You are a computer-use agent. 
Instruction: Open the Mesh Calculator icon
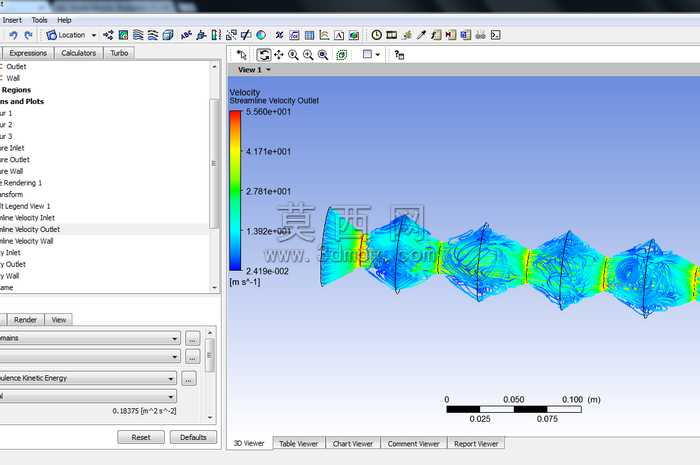click(x=466, y=35)
